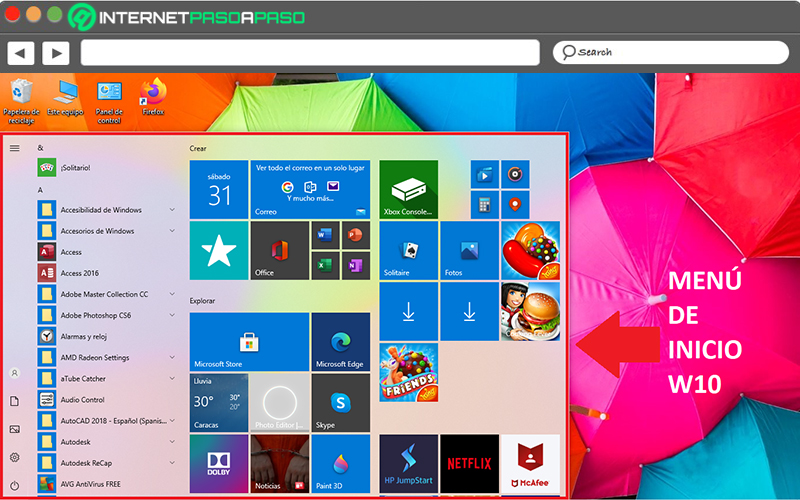This screenshot has height=500, width=800.
Task: Open Settings gear in Start sidebar
Action: tap(15, 457)
